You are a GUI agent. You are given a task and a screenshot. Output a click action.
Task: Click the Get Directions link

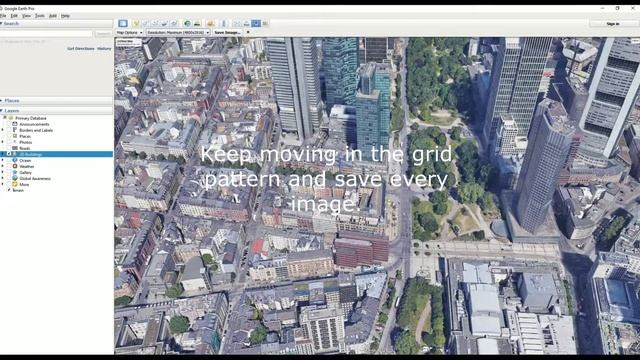(81, 49)
